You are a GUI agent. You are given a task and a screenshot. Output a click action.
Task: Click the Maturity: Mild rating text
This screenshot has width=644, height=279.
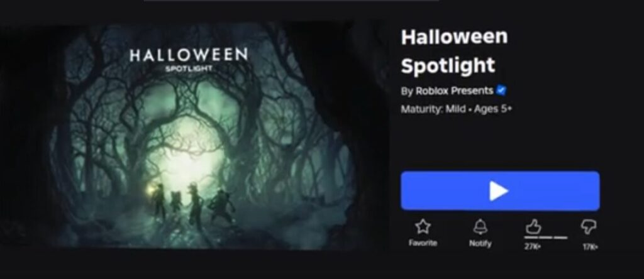pos(433,109)
